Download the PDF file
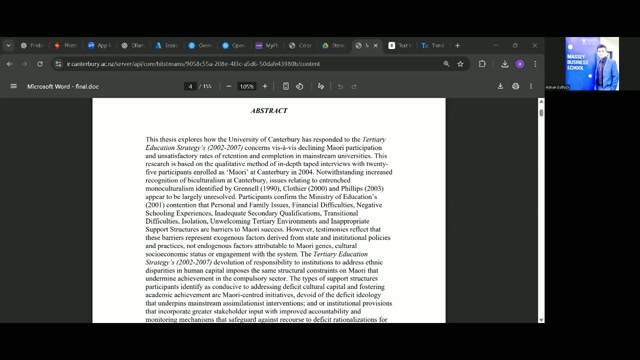Screen dimensions: 640x360 (500, 86)
